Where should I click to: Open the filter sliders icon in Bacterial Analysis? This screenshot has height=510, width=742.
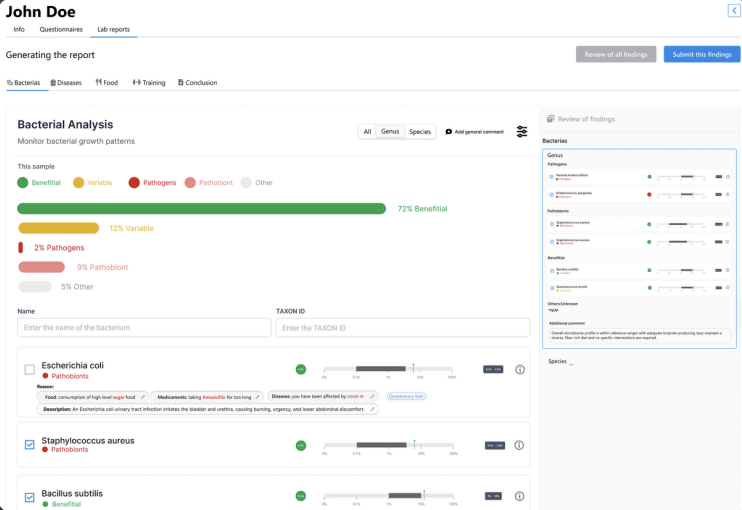(522, 132)
